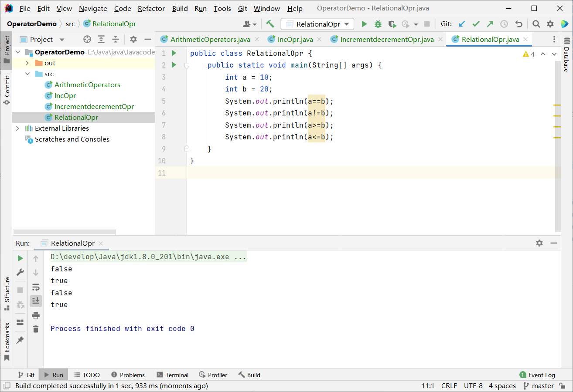Image resolution: width=573 pixels, height=392 pixels.
Task: Open the Structure side tab
Action: (6, 294)
